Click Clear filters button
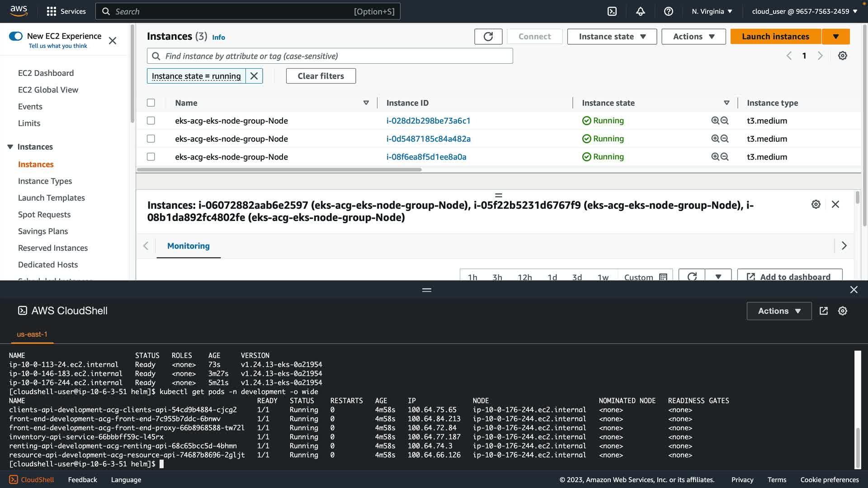This screenshot has width=868, height=488. click(x=321, y=76)
